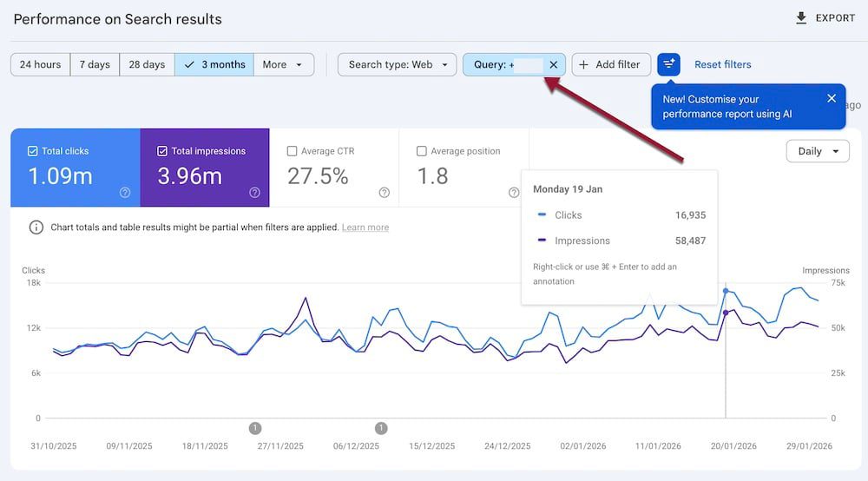Image resolution: width=868 pixels, height=481 pixels.
Task: Remove the Query filter chip
Action: point(554,65)
